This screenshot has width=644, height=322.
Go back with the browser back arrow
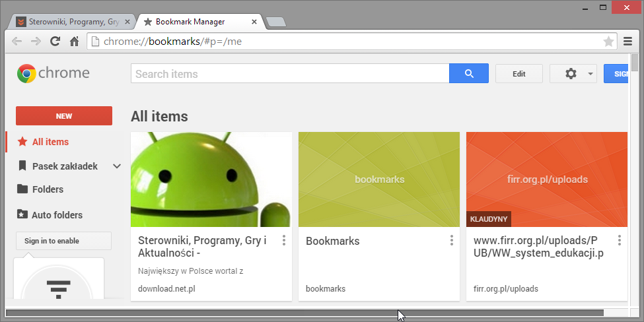tap(17, 42)
